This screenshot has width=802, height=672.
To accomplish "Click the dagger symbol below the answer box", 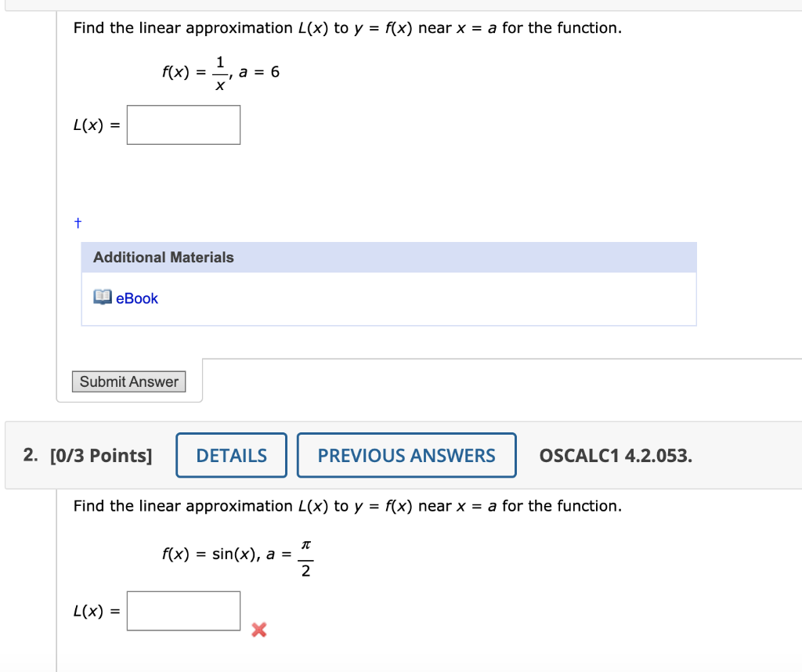I will (x=78, y=222).
